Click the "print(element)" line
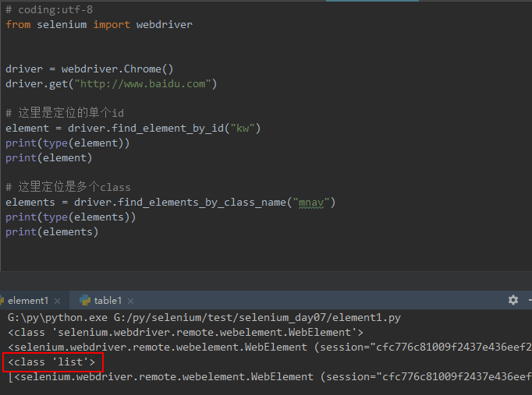 click(x=48, y=158)
